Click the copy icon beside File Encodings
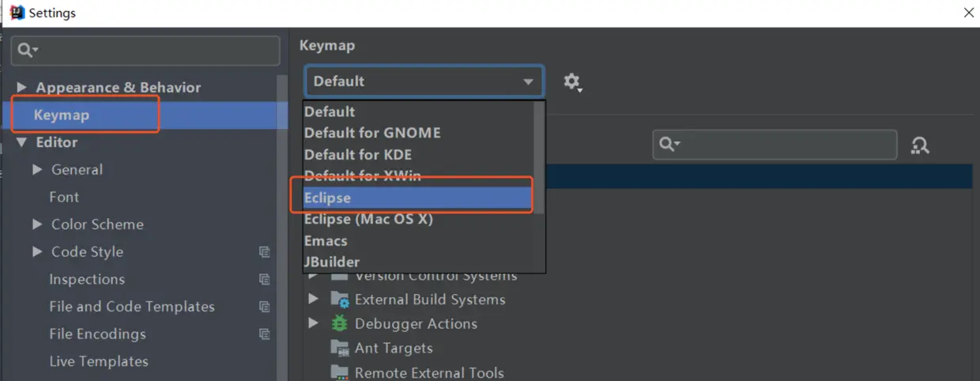The height and width of the screenshot is (381, 980). coord(265,334)
